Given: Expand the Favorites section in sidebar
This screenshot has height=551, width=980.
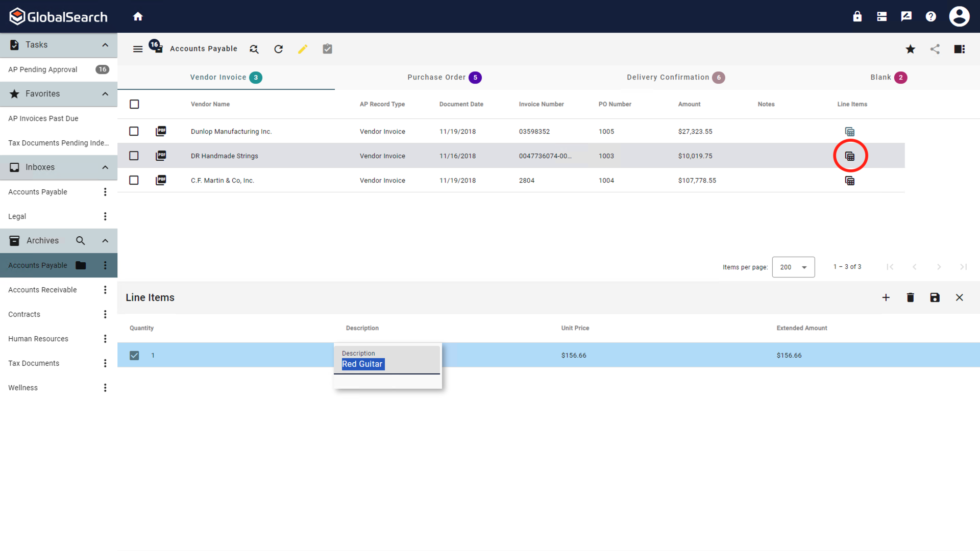Looking at the screenshot, I should pos(104,93).
